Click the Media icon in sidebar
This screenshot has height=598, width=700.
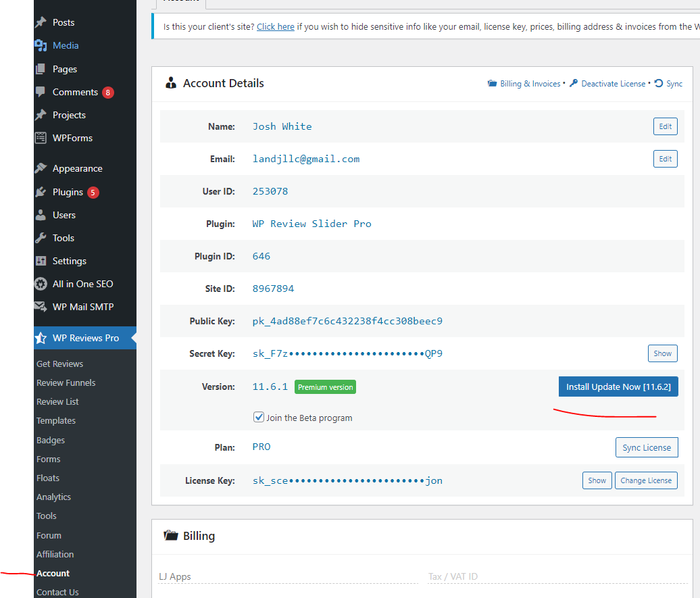click(41, 45)
